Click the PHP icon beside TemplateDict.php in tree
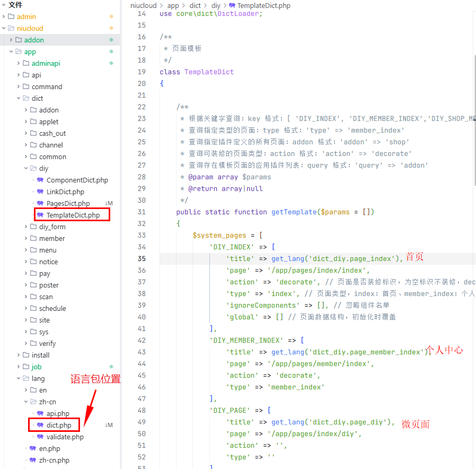The height and width of the screenshot is (469, 476). (x=40, y=215)
